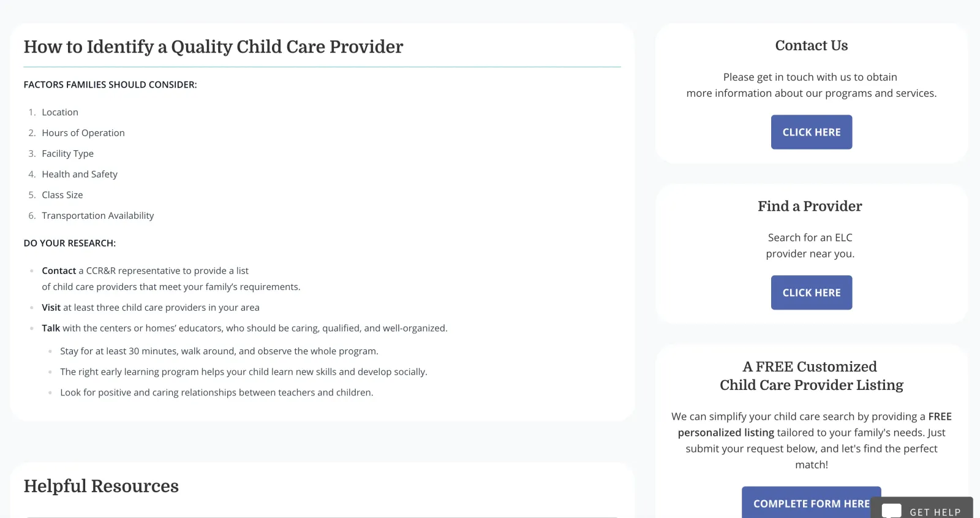Image resolution: width=980 pixels, height=518 pixels.
Task: Select the Hours of Operation list item
Action: [x=83, y=132]
